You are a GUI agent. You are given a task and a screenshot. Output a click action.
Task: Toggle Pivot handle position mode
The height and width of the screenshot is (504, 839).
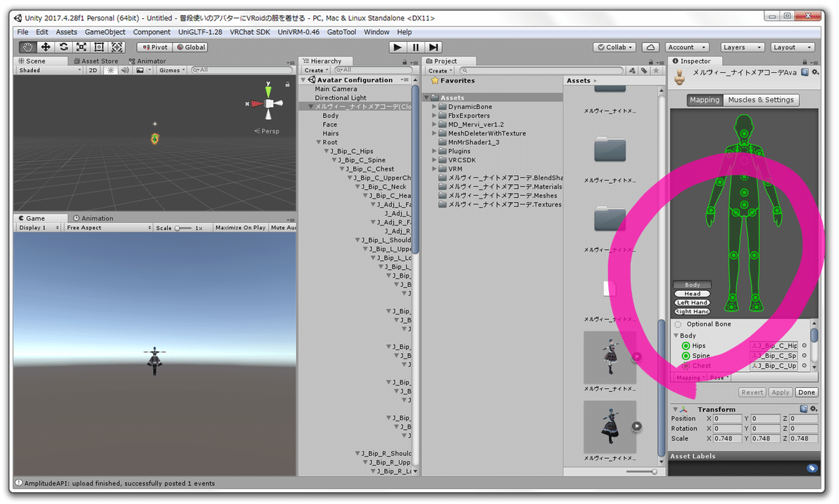154,48
